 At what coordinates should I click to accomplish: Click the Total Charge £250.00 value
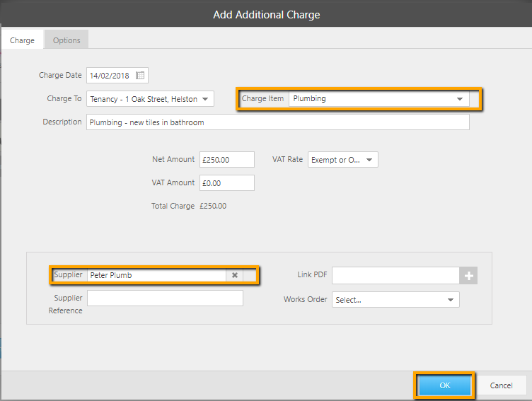pyautogui.click(x=213, y=206)
